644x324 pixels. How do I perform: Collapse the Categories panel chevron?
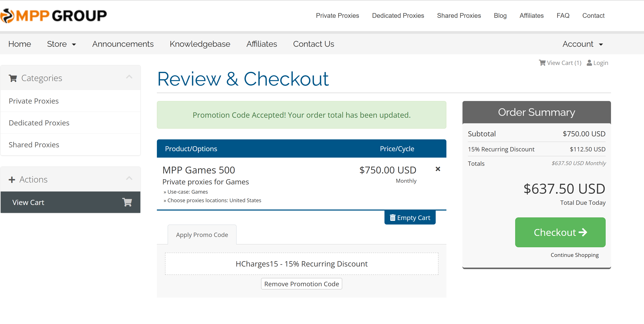tap(129, 77)
